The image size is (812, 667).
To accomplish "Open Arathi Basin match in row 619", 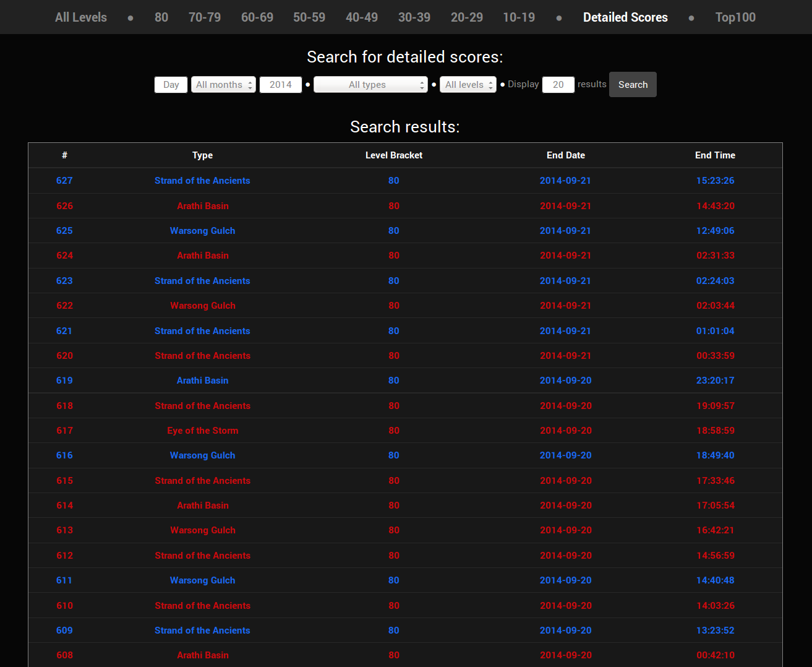I will click(203, 381).
